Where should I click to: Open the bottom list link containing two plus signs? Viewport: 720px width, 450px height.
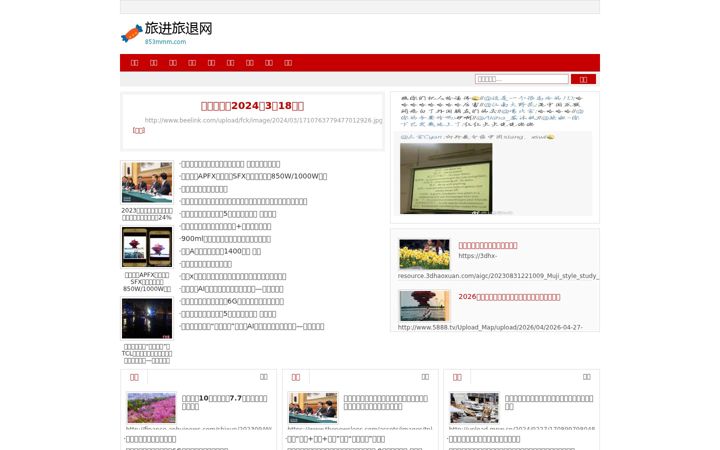click(x=335, y=439)
